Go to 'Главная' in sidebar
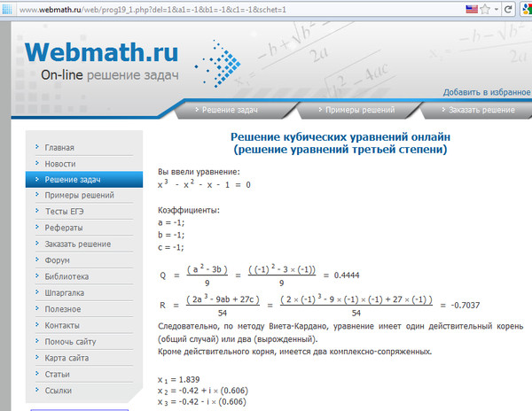Screen dimensions: 532x411 59,148
